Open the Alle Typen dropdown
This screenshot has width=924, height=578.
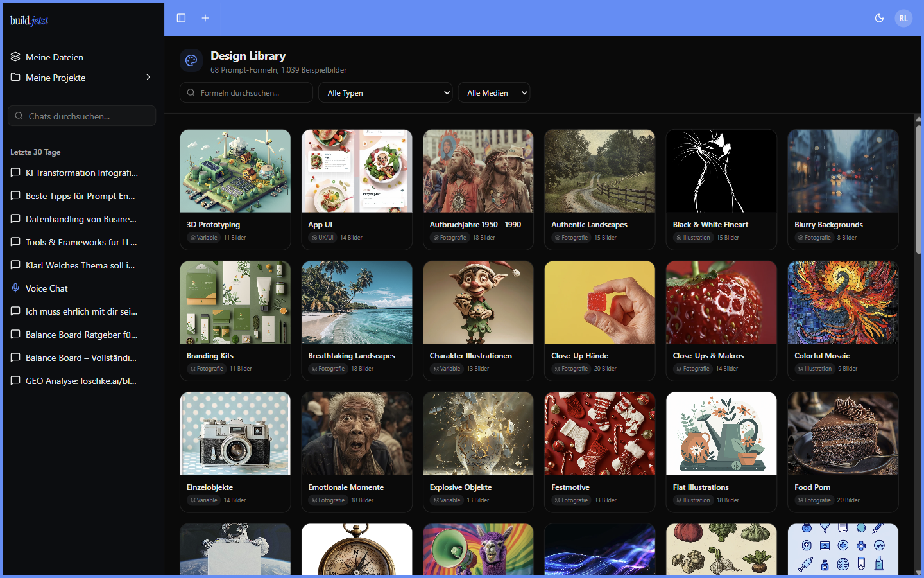[x=386, y=92]
